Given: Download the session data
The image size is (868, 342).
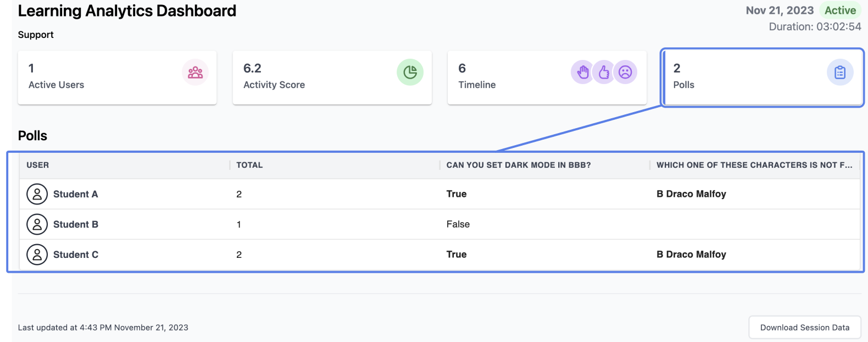Looking at the screenshot, I should pyautogui.click(x=805, y=328).
